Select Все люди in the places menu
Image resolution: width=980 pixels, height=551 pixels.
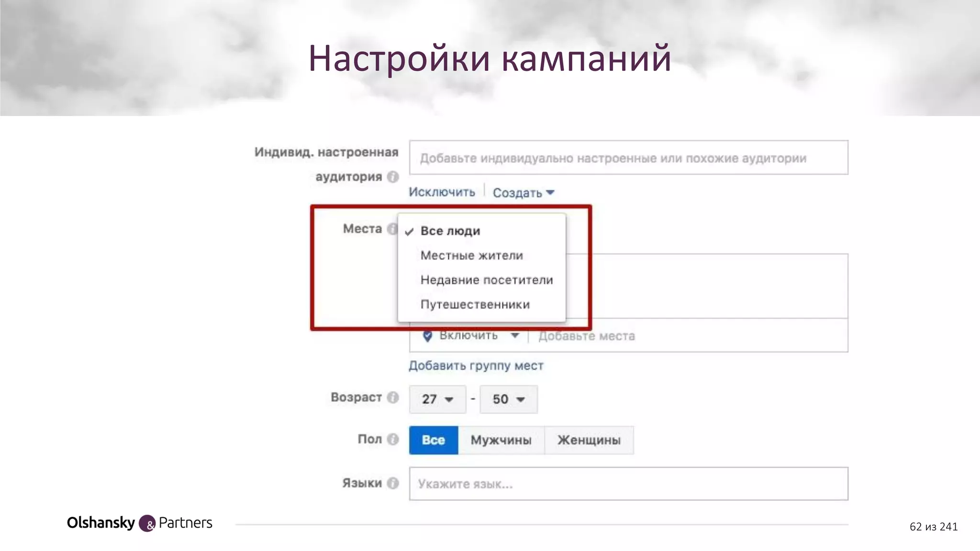[x=481, y=231]
